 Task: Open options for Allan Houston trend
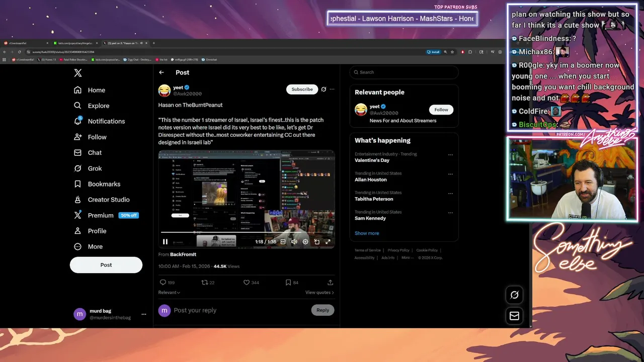pyautogui.click(x=450, y=174)
